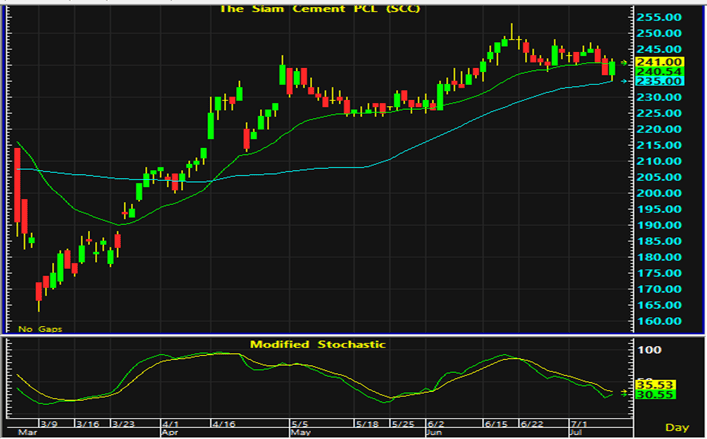Click the yellow 35.53 stochastic value tag

pyautogui.click(x=655, y=385)
